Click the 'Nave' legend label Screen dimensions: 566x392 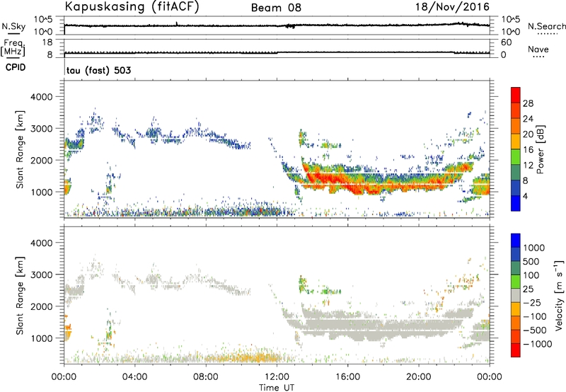[538, 49]
